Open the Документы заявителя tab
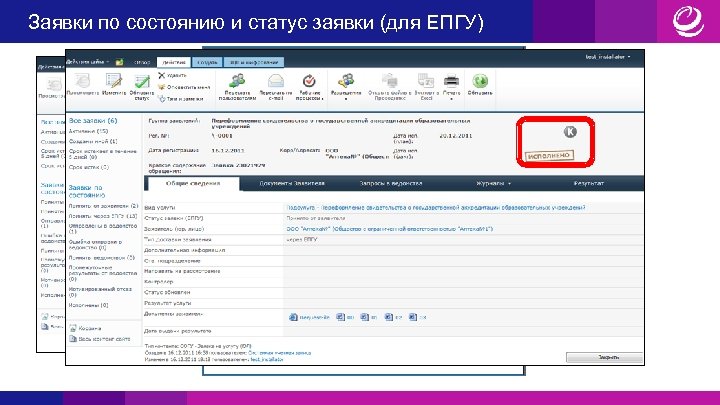 tap(292, 183)
